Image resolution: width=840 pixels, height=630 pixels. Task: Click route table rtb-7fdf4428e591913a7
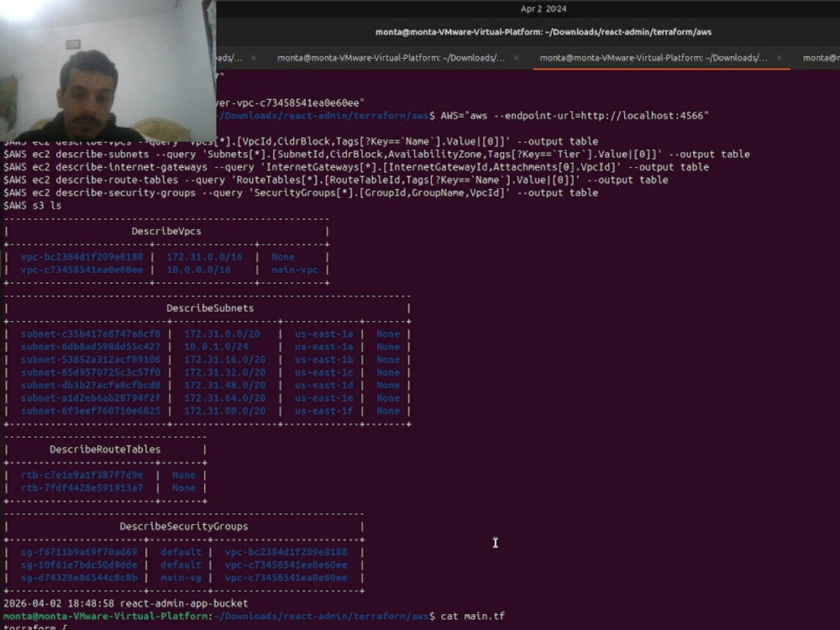(x=82, y=489)
